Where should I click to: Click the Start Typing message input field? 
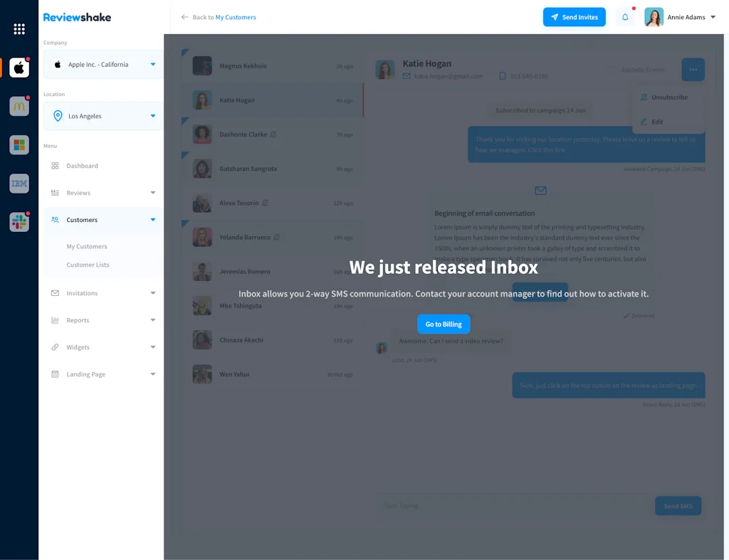(498, 505)
